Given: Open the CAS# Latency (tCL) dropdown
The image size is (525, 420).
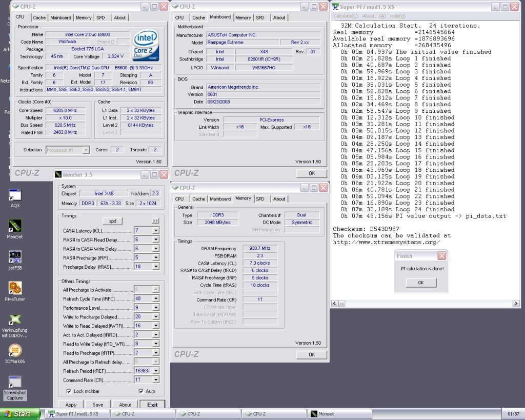Looking at the screenshot, I should (156, 230).
